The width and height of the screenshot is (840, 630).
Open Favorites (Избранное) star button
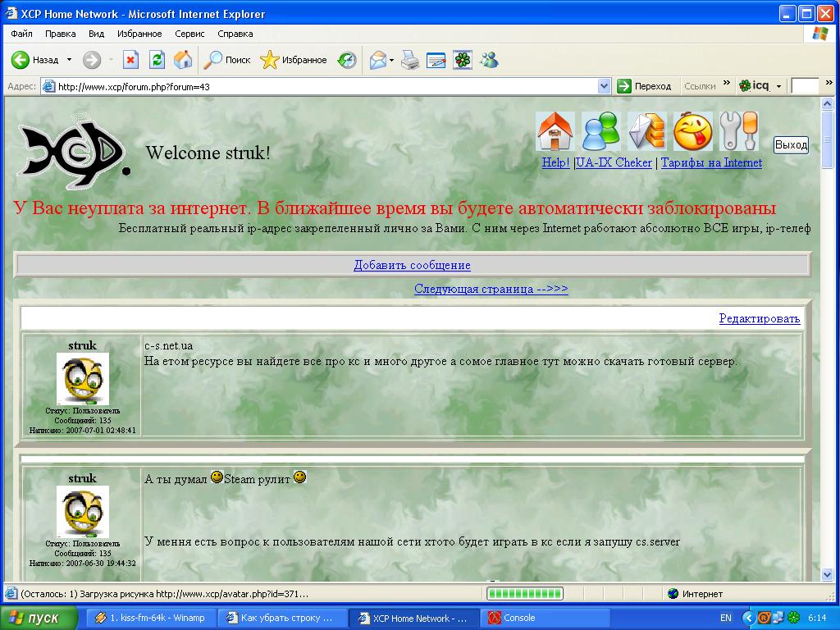(x=293, y=60)
